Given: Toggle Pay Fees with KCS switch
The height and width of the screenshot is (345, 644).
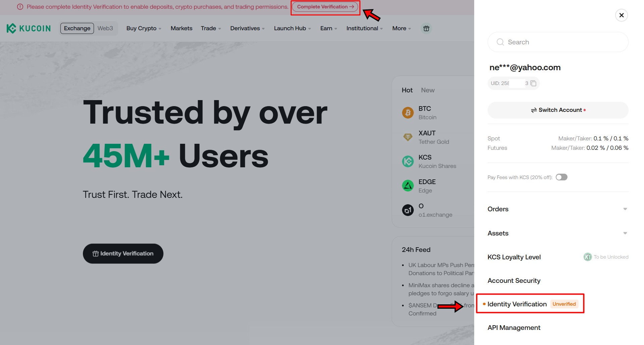Looking at the screenshot, I should click(561, 177).
